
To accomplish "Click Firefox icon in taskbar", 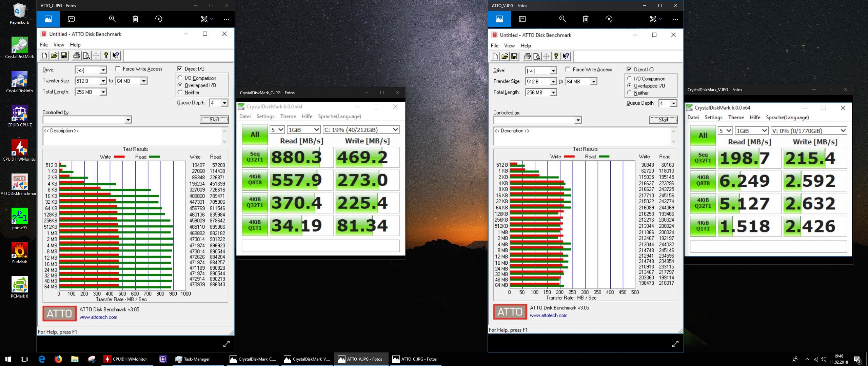I will pyautogui.click(x=58, y=359).
